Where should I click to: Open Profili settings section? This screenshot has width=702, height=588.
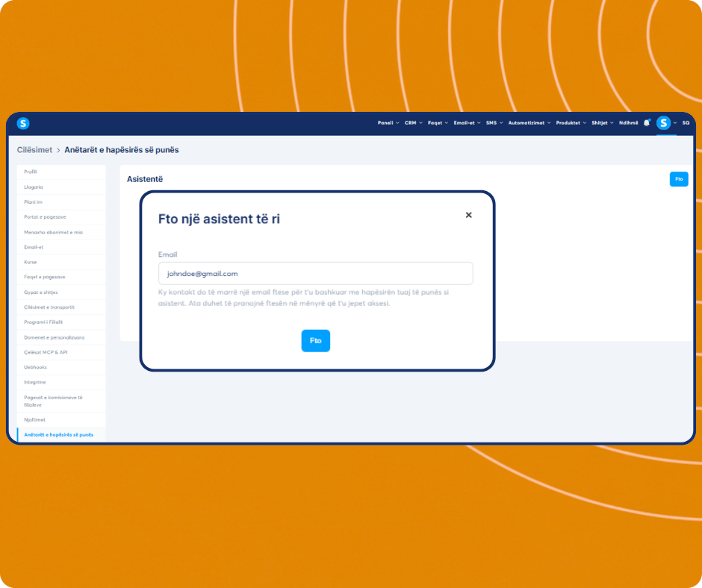click(61, 172)
